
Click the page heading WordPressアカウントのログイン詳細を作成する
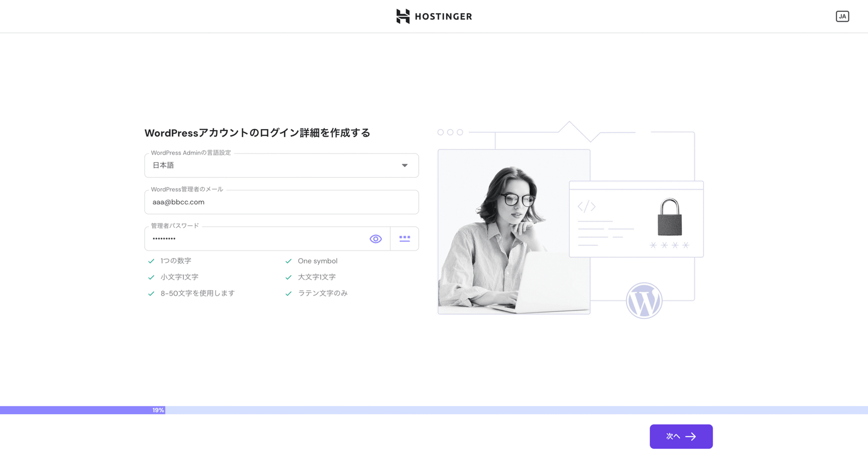click(x=257, y=133)
